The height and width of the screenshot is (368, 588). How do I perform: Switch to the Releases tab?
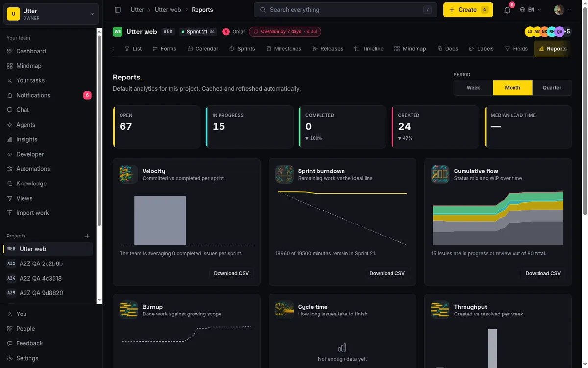pyautogui.click(x=328, y=49)
